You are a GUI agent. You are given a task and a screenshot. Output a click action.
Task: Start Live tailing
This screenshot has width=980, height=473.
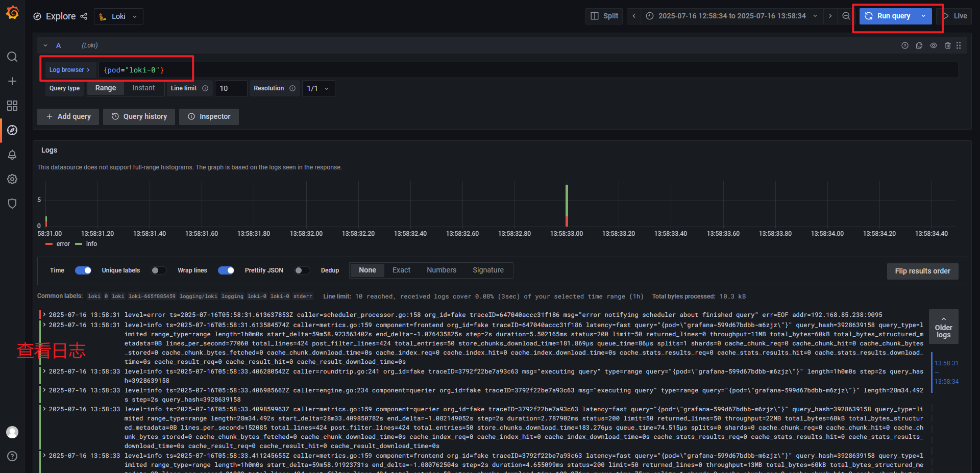pyautogui.click(x=954, y=16)
